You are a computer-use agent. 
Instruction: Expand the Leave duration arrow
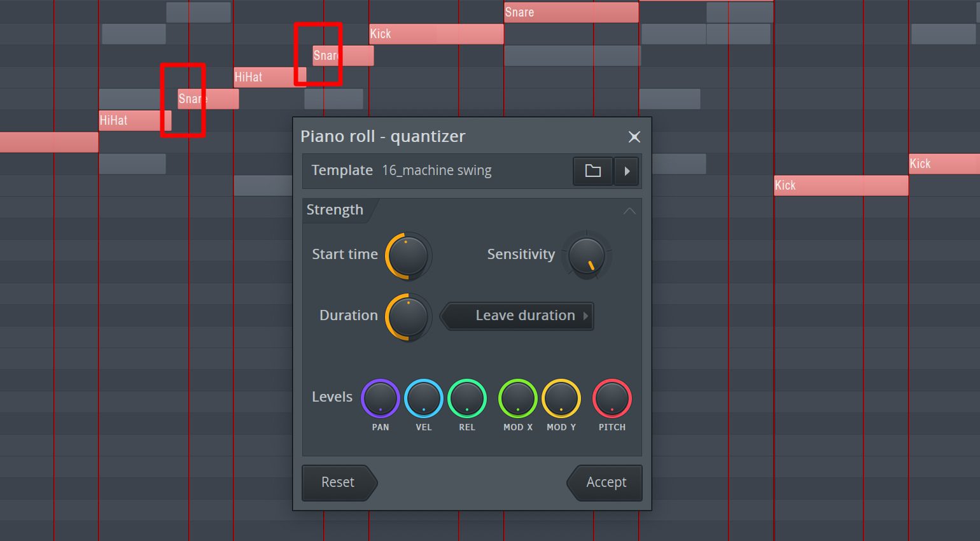(x=586, y=316)
